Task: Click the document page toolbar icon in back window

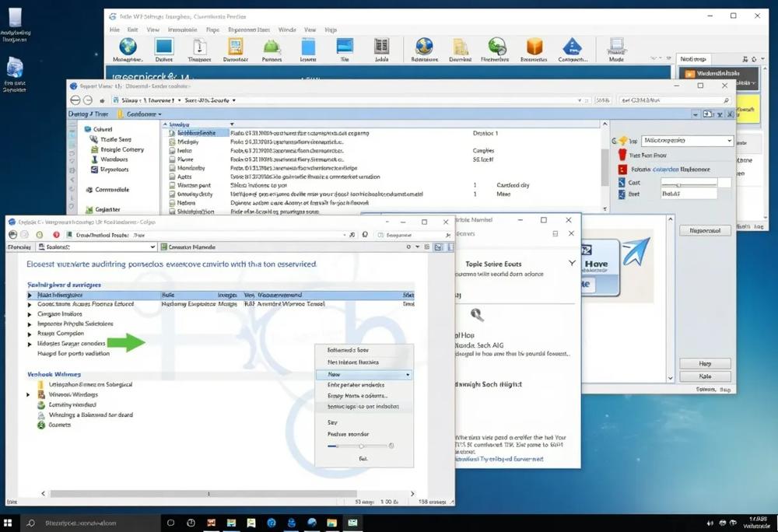Action: (x=199, y=47)
